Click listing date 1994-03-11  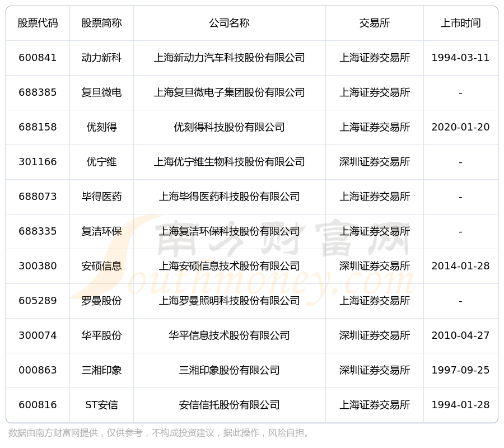pyautogui.click(x=461, y=58)
